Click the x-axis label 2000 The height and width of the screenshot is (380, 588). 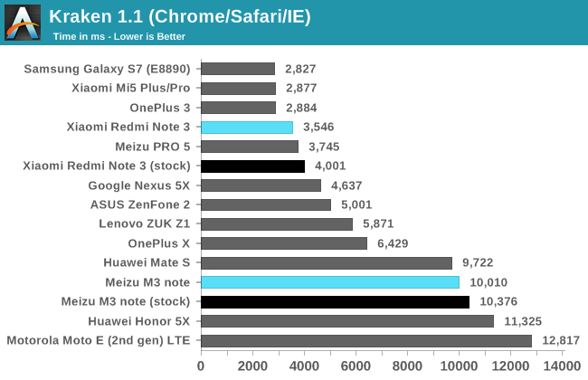click(x=252, y=366)
